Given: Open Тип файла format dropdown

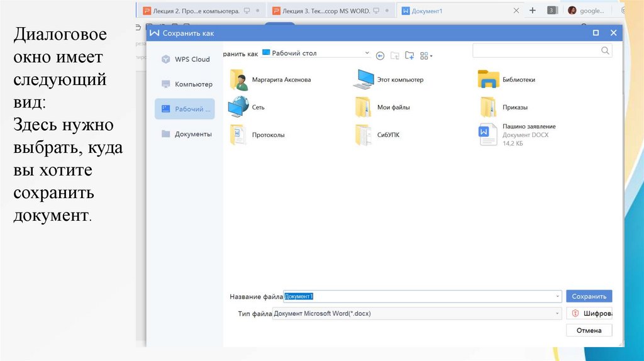Looking at the screenshot, I should coord(417,313).
